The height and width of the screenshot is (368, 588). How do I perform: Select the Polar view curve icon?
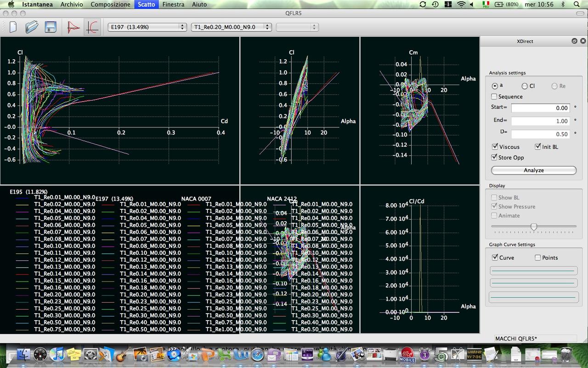[x=92, y=27]
